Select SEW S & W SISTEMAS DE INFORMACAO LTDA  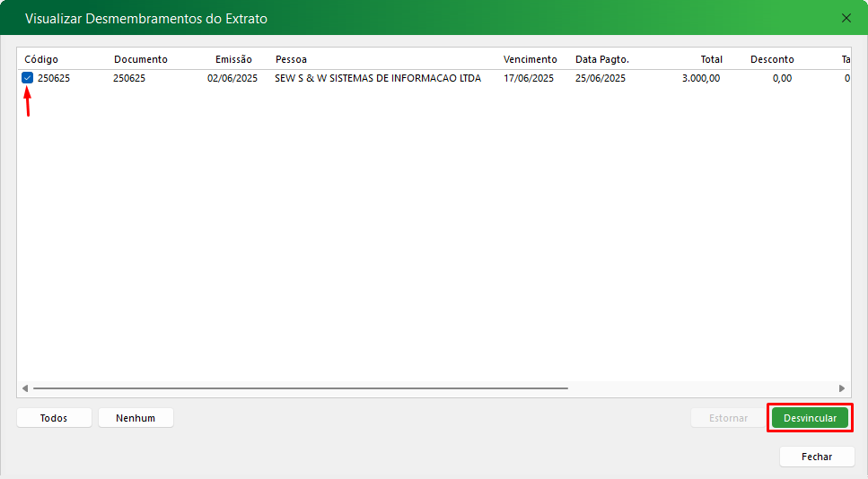(378, 78)
